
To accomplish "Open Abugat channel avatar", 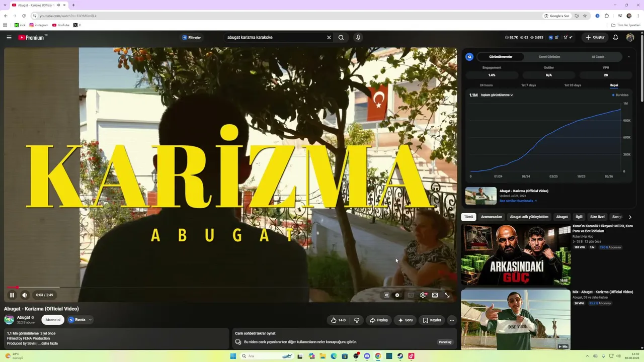I will 9,320.
